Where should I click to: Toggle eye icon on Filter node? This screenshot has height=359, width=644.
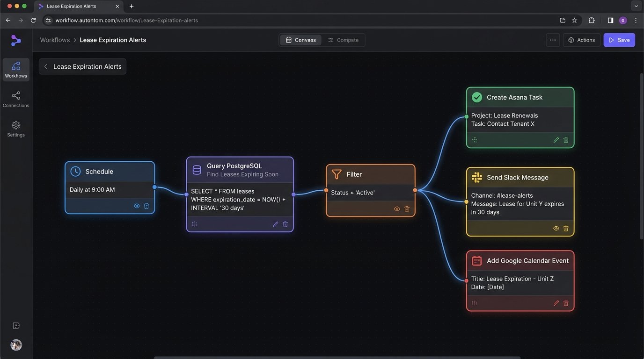(397, 209)
